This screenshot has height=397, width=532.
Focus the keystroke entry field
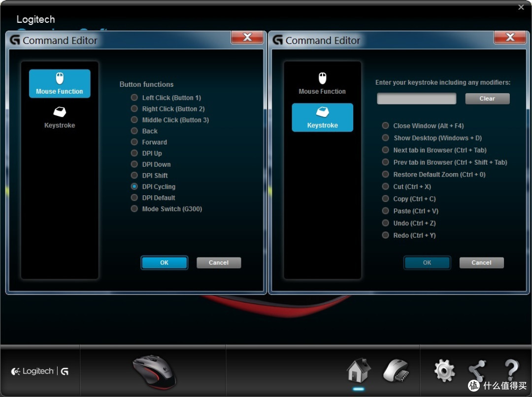[x=417, y=99]
